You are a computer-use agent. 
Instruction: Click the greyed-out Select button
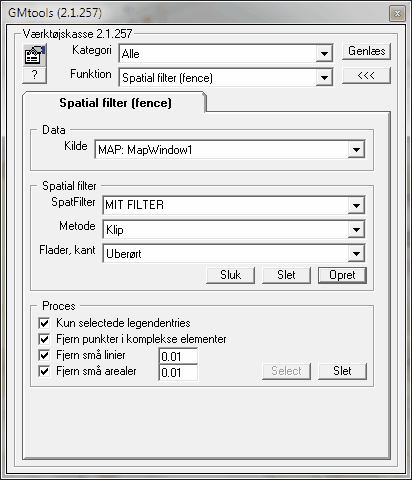[x=286, y=371]
